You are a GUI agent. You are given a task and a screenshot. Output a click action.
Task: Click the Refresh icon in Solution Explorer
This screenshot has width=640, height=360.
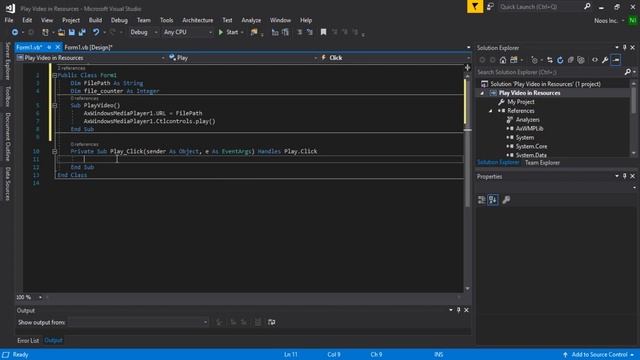(560, 60)
